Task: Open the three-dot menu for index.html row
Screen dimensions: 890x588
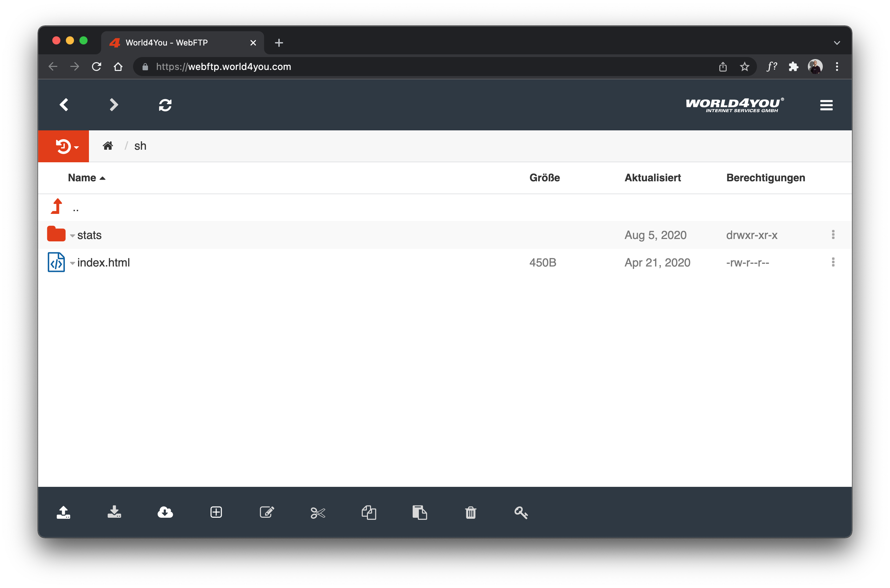Action: pos(833,262)
